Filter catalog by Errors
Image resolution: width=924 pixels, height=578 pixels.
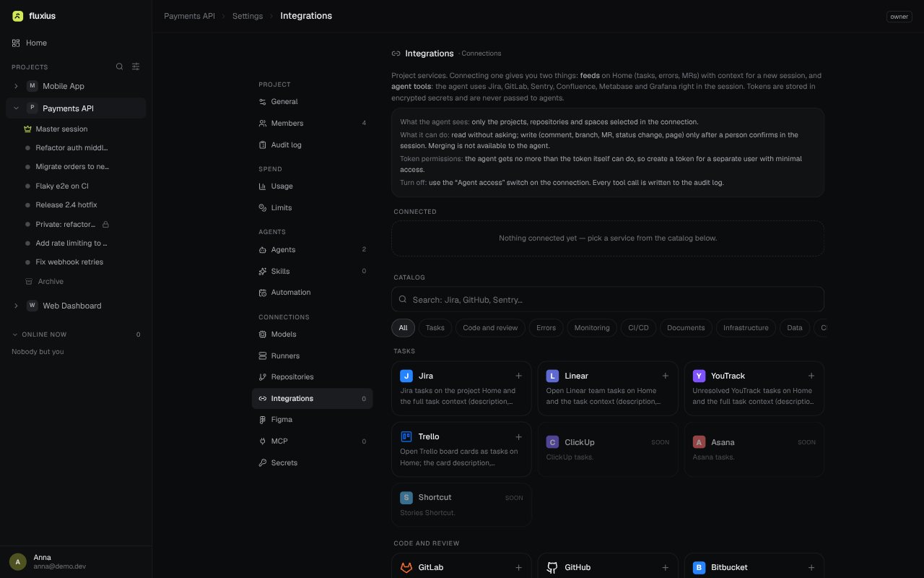[x=546, y=328]
